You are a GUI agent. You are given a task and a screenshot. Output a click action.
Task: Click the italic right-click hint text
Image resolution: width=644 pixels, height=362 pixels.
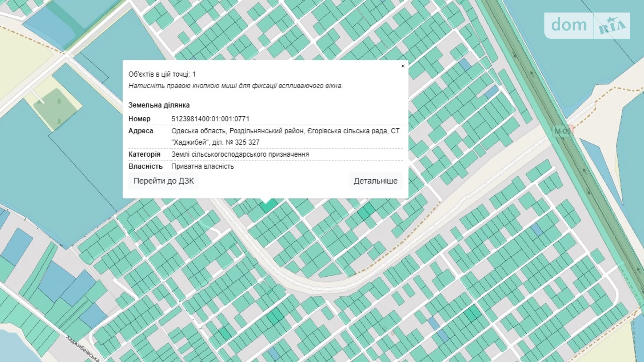(x=236, y=86)
